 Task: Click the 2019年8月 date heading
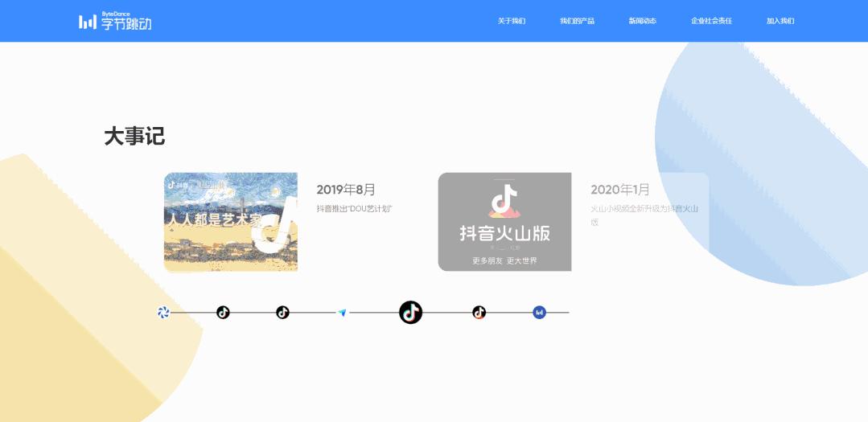coord(346,190)
